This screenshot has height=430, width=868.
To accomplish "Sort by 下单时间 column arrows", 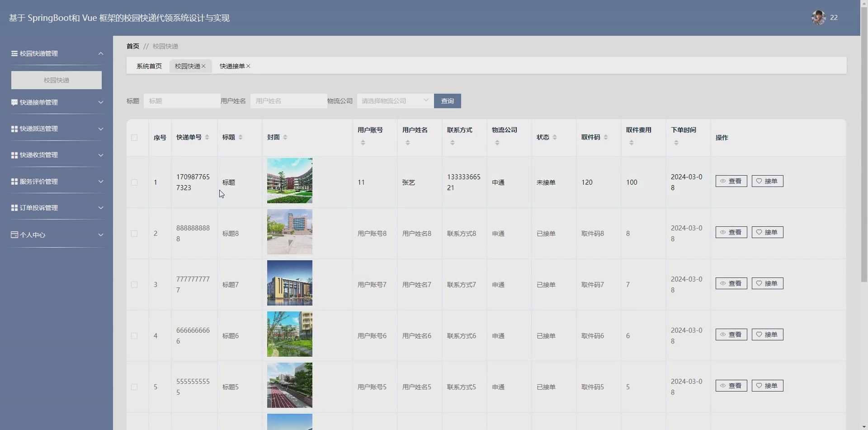I will (676, 143).
